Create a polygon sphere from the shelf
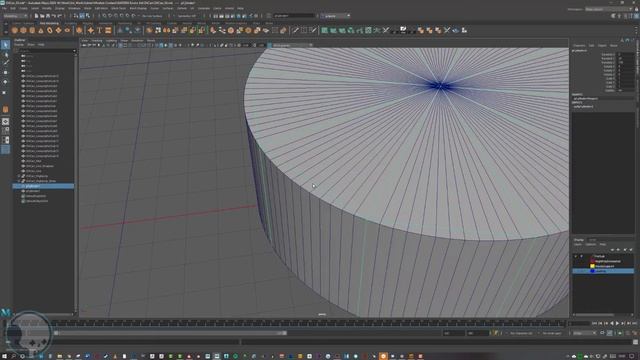 pos(15,31)
